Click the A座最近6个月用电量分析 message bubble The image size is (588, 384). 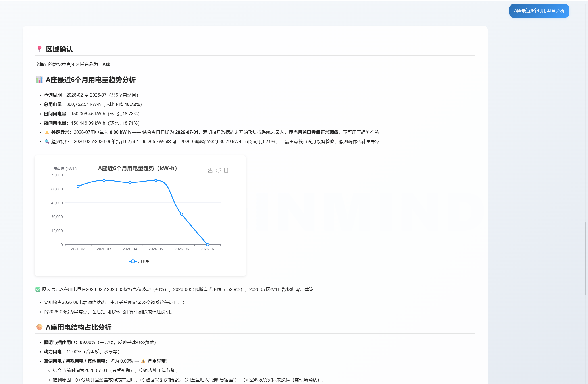[x=539, y=11]
